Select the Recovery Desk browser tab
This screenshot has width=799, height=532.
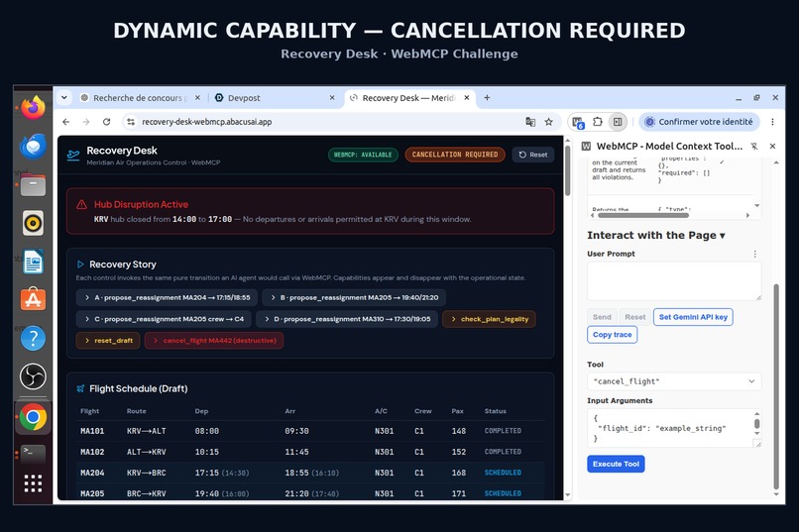pyautogui.click(x=407, y=98)
